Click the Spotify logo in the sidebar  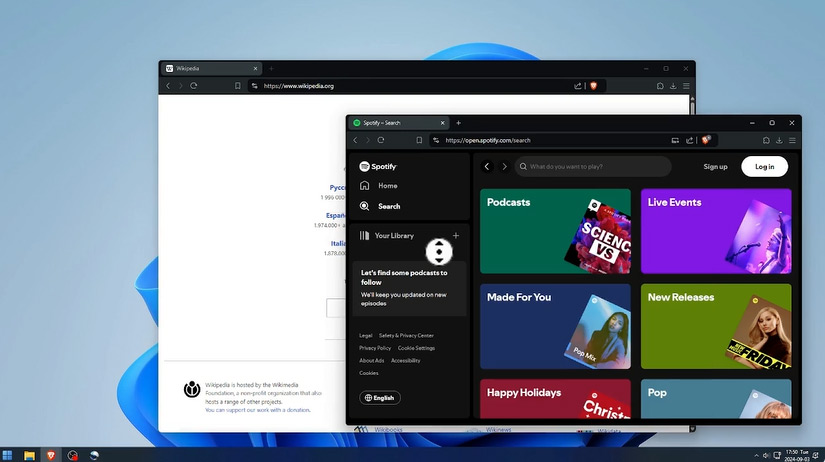pos(378,166)
